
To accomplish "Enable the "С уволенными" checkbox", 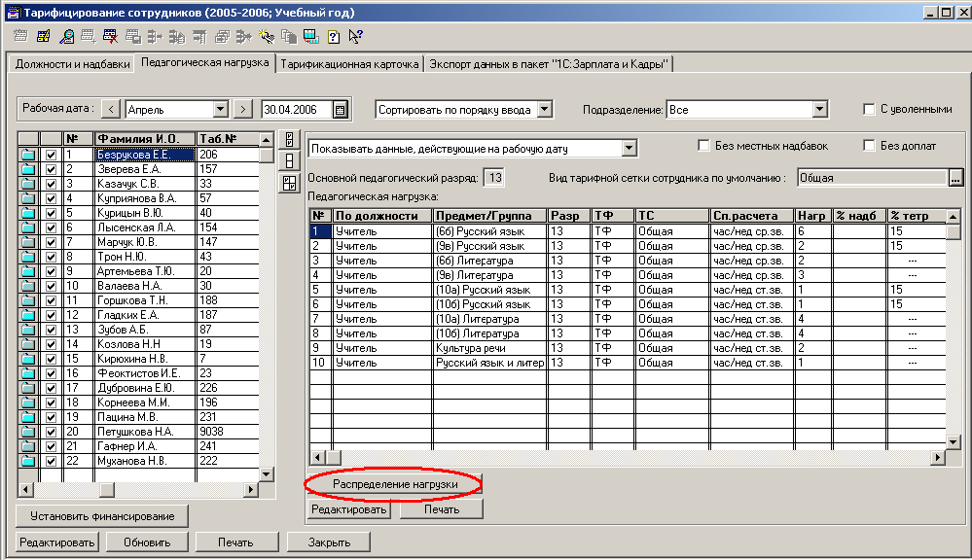I will 871,110.
